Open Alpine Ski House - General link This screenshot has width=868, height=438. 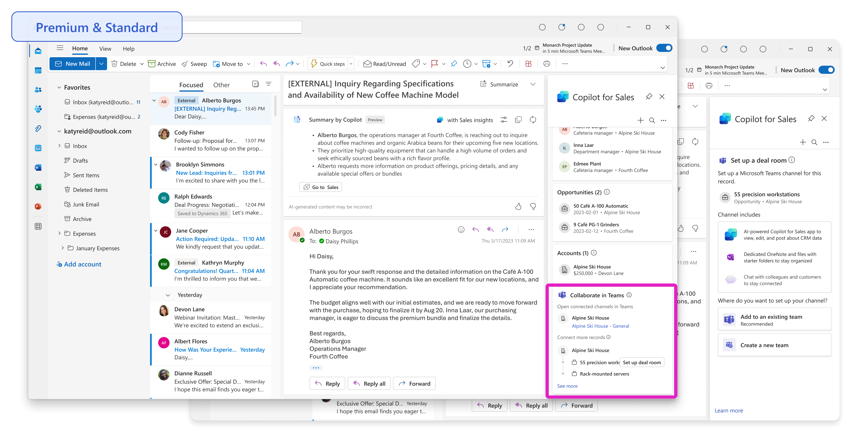click(x=600, y=326)
